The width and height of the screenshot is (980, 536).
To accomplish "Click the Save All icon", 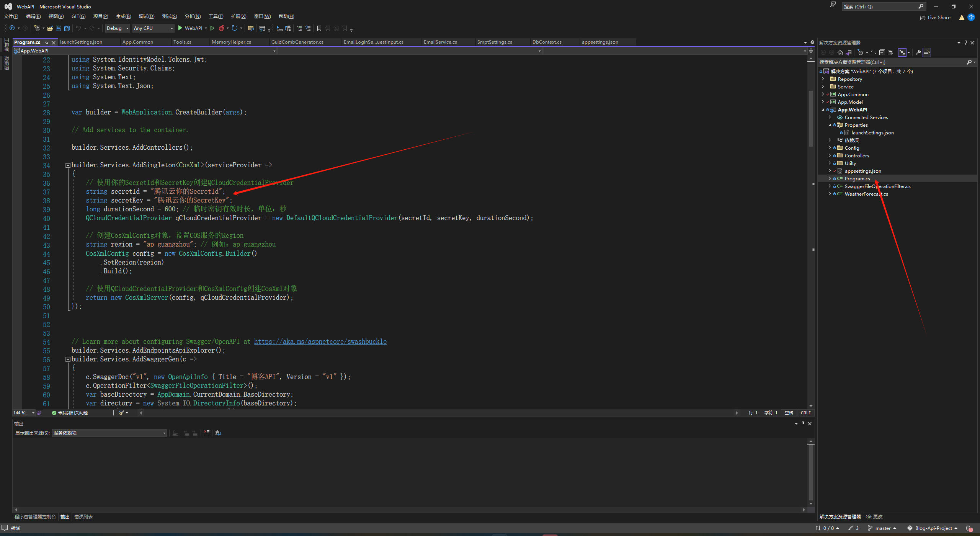I will click(67, 28).
